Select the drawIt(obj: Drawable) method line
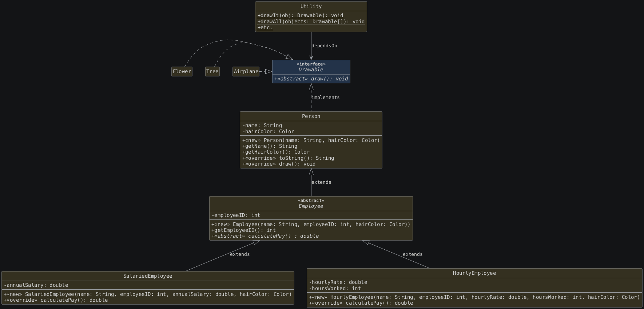This screenshot has height=309, width=644. click(300, 15)
